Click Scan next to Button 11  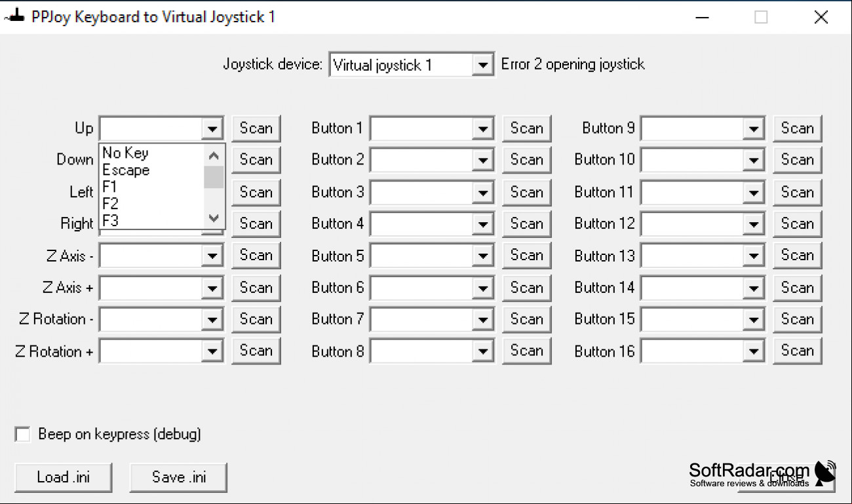798,192
